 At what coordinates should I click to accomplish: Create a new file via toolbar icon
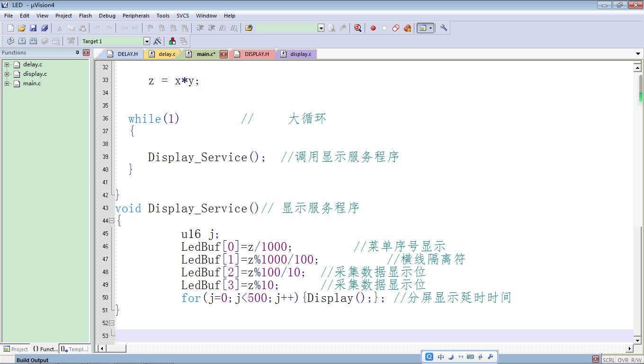pos(10,28)
